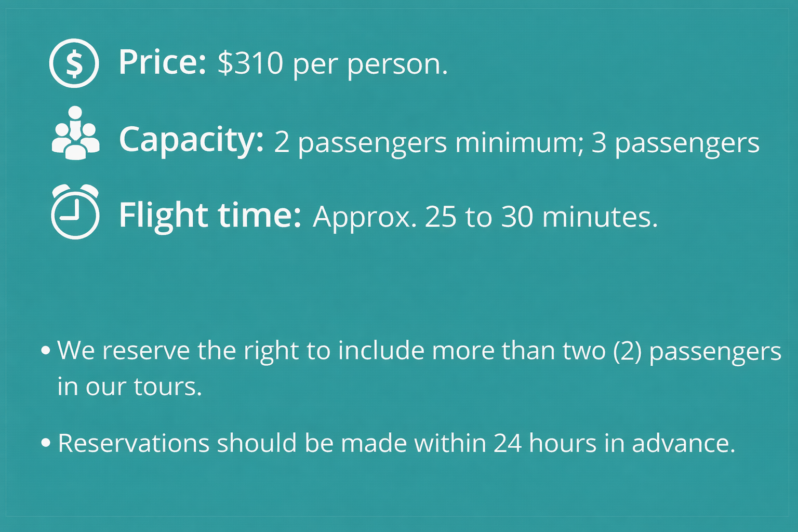Select the bold "Flight time:" label
798x532 pixels.
[210, 215]
